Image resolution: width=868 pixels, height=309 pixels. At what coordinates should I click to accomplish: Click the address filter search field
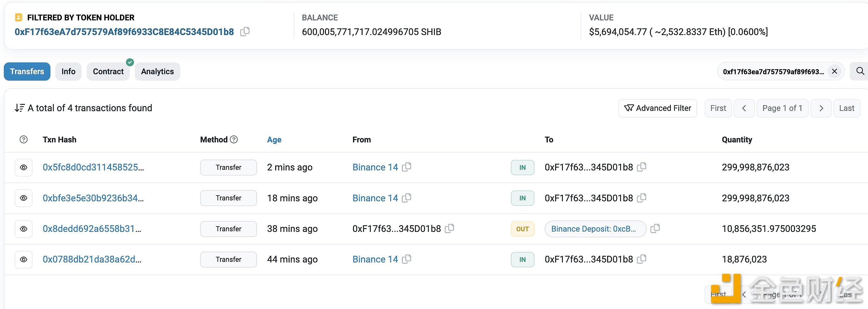pyautogui.click(x=773, y=71)
